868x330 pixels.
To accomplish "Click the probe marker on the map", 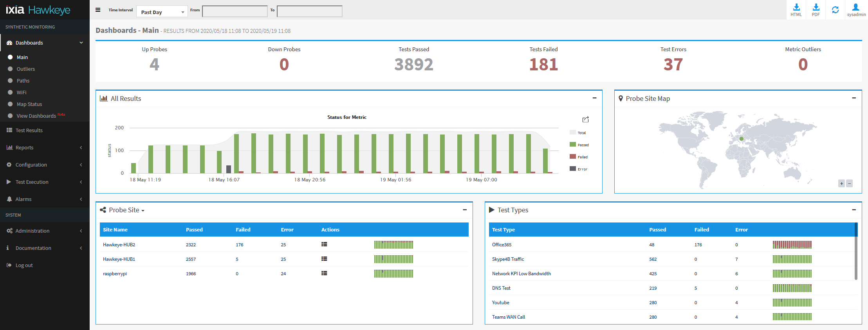I will [x=741, y=138].
